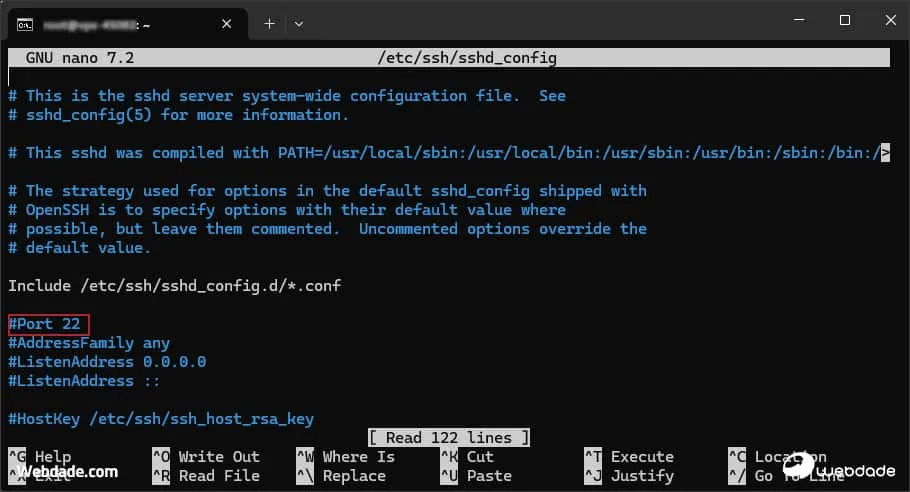Maximize the terminal window
910x492 pixels.
pyautogui.click(x=845, y=20)
